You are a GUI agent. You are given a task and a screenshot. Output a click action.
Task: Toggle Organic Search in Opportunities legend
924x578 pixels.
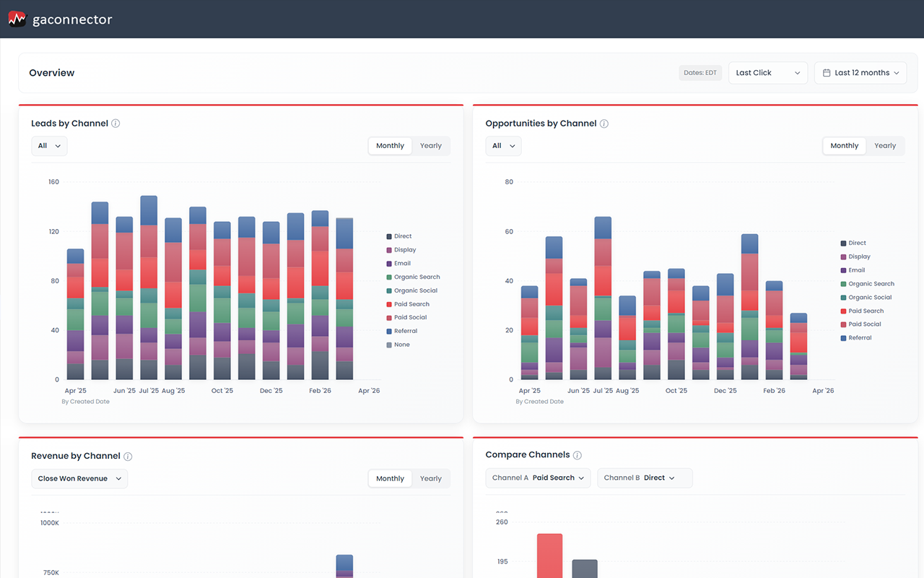point(867,284)
